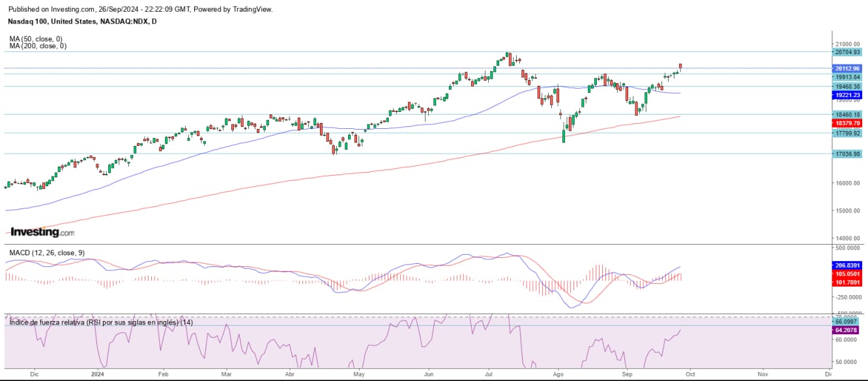868x381 pixels.
Task: Click the red MACD value tag 105.0501
Action: coord(847,274)
